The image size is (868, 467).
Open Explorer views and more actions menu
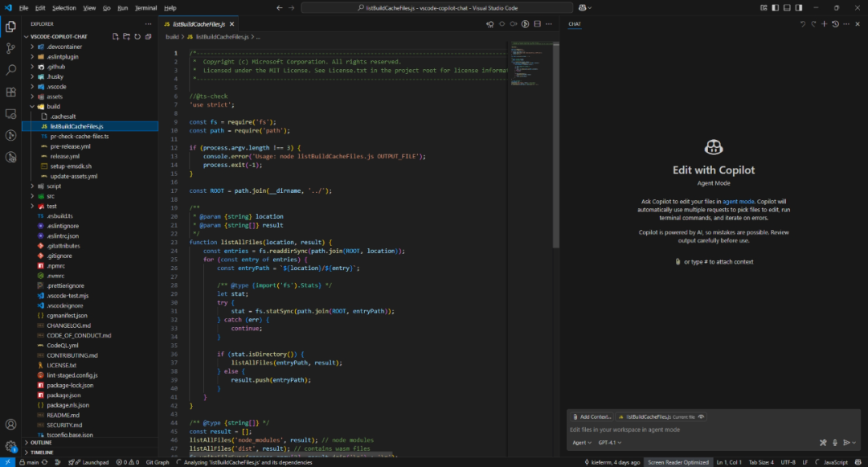tap(149, 24)
